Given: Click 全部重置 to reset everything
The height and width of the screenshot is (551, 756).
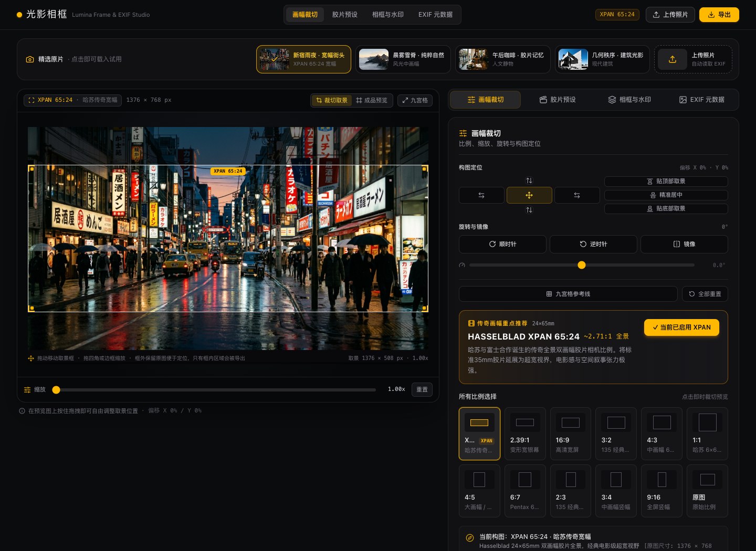Looking at the screenshot, I should click(705, 294).
